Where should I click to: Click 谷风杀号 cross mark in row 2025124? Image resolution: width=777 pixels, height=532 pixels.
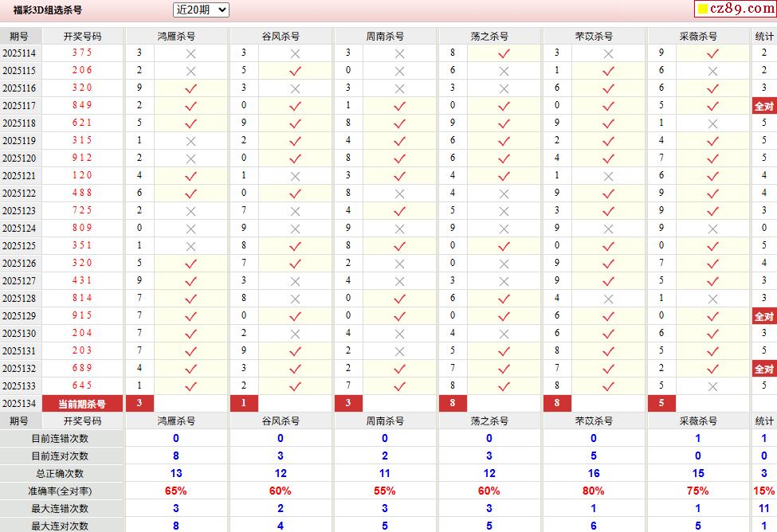(x=296, y=229)
